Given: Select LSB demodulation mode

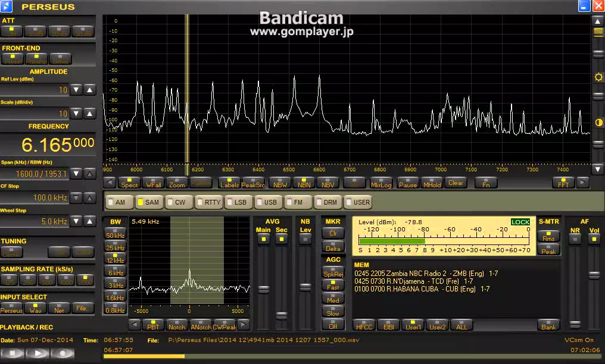Looking at the screenshot, I should 239,202.
